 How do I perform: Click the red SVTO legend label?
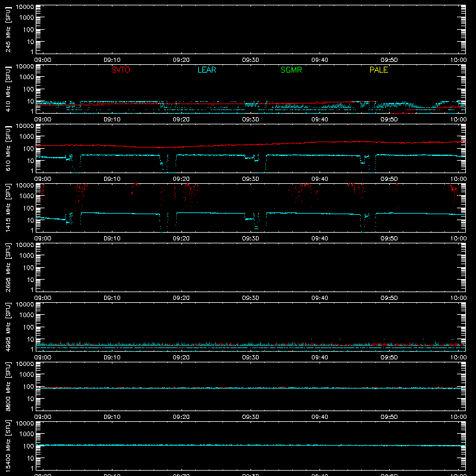coord(121,70)
